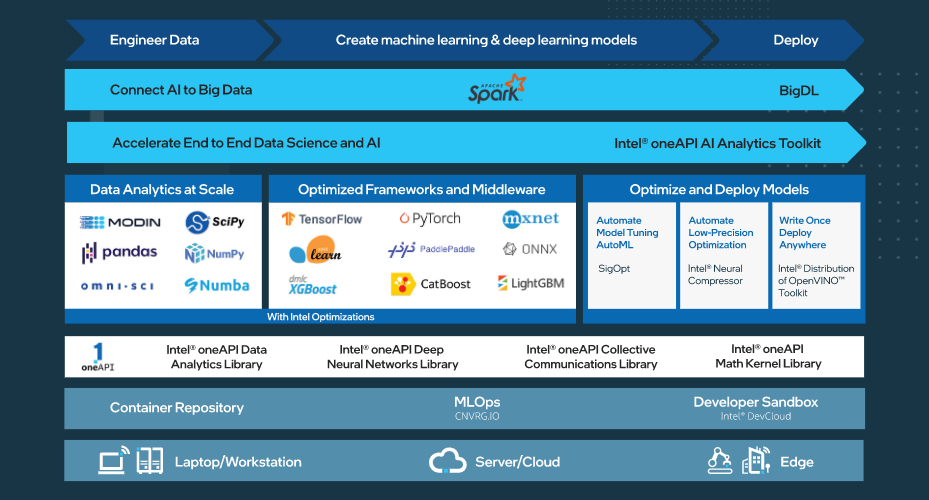Click the BigDL label

click(799, 91)
